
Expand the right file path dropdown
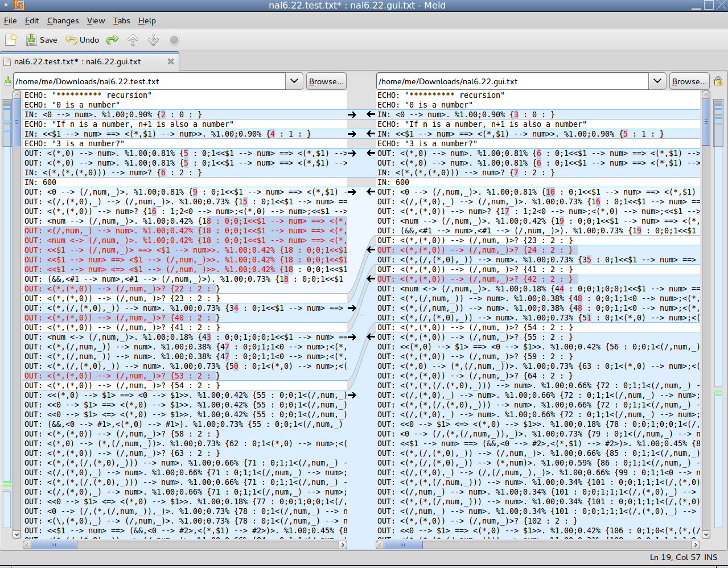point(657,81)
